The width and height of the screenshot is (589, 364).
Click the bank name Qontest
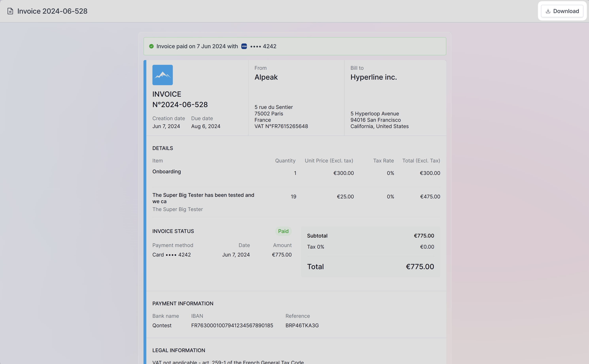coord(162,325)
